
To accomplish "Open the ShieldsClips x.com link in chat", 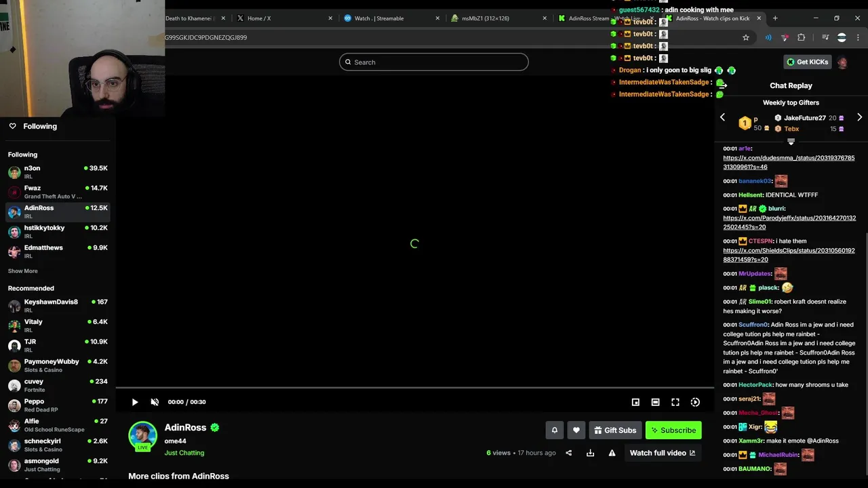I will pyautogui.click(x=789, y=255).
